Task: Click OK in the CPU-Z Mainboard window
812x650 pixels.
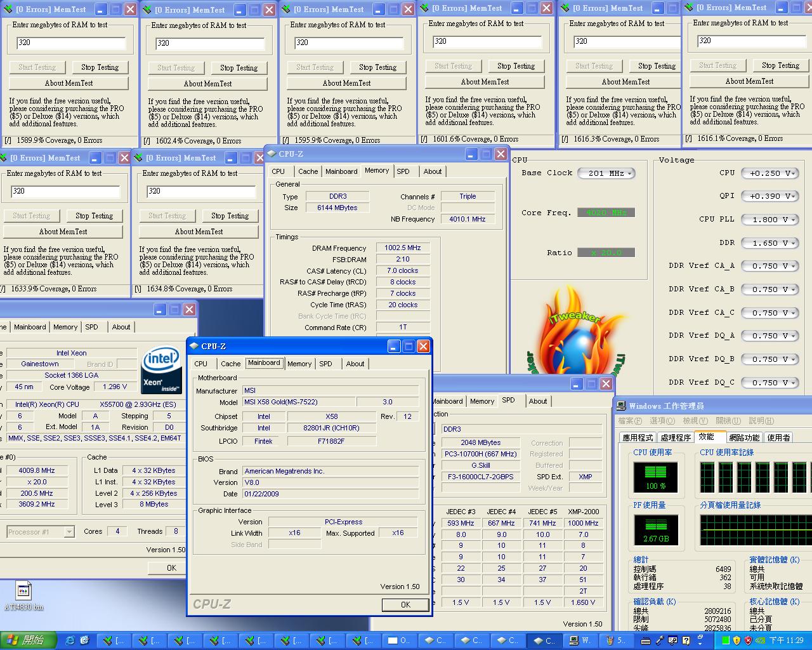Action: [x=405, y=605]
